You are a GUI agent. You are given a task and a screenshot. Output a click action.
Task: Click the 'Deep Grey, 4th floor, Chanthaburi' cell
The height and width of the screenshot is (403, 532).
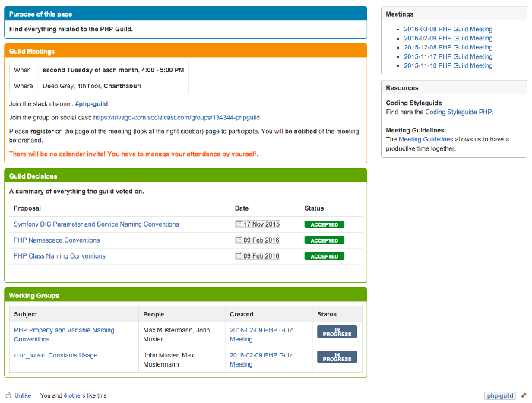113,86
